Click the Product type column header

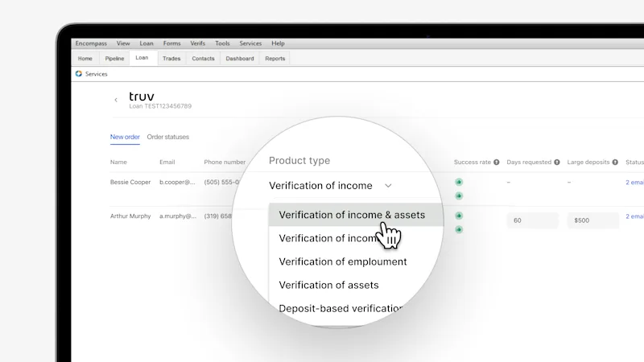click(299, 160)
